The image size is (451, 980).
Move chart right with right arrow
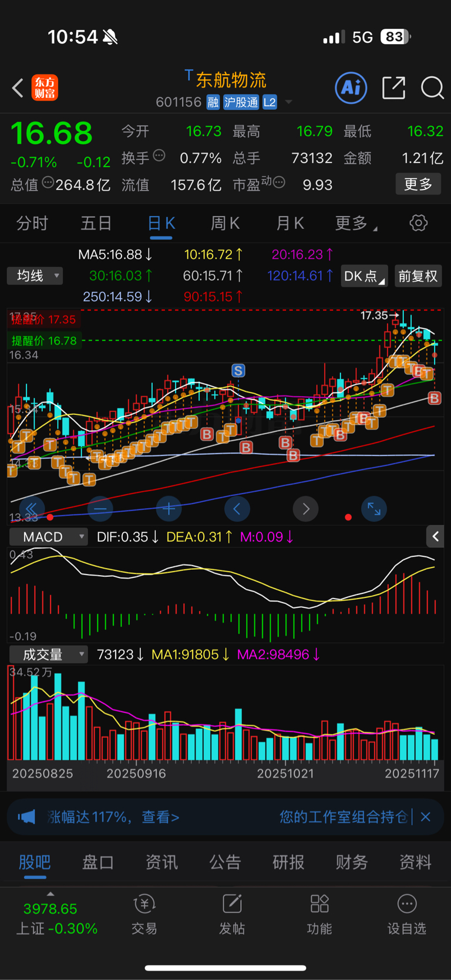(x=306, y=509)
